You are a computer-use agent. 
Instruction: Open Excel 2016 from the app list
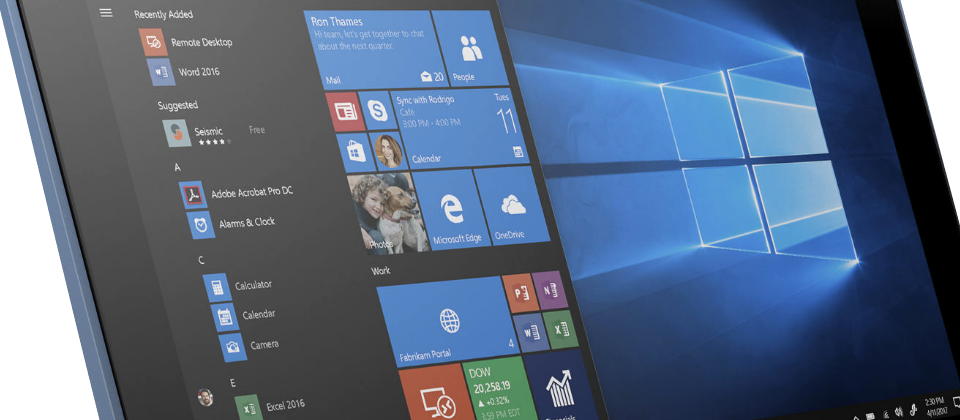click(x=270, y=407)
